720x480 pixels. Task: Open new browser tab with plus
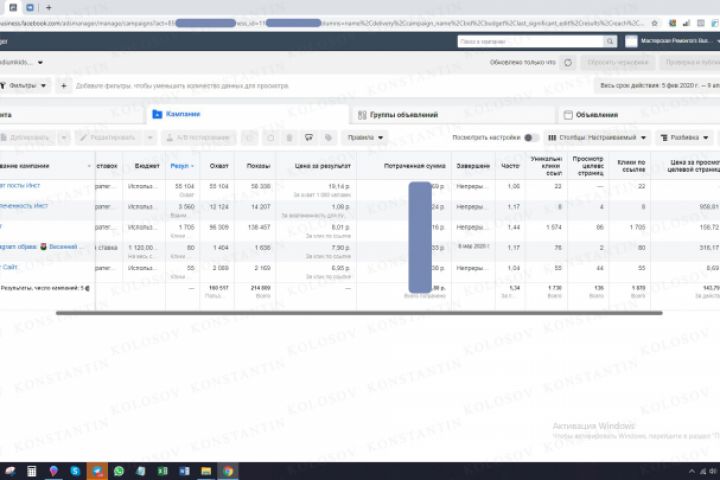tap(49, 7)
